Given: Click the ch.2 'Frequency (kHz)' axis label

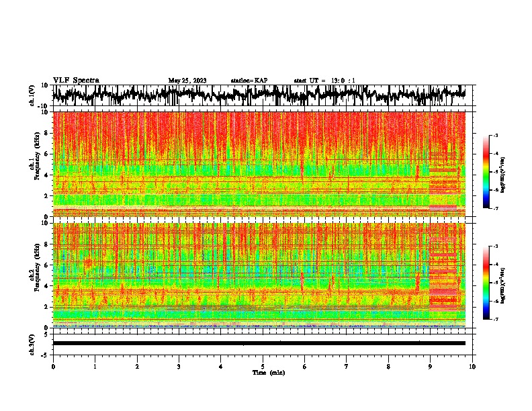Looking at the screenshot, I should click(37, 267).
